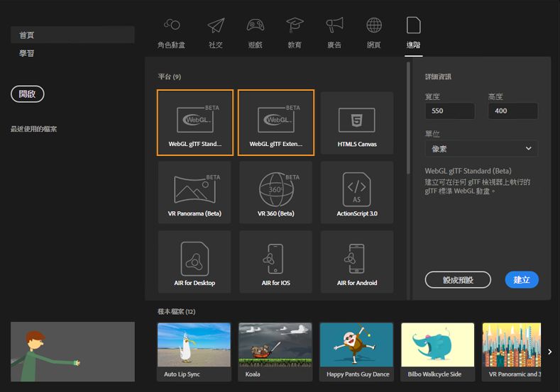Show next sample files with right arrow

coord(549,352)
